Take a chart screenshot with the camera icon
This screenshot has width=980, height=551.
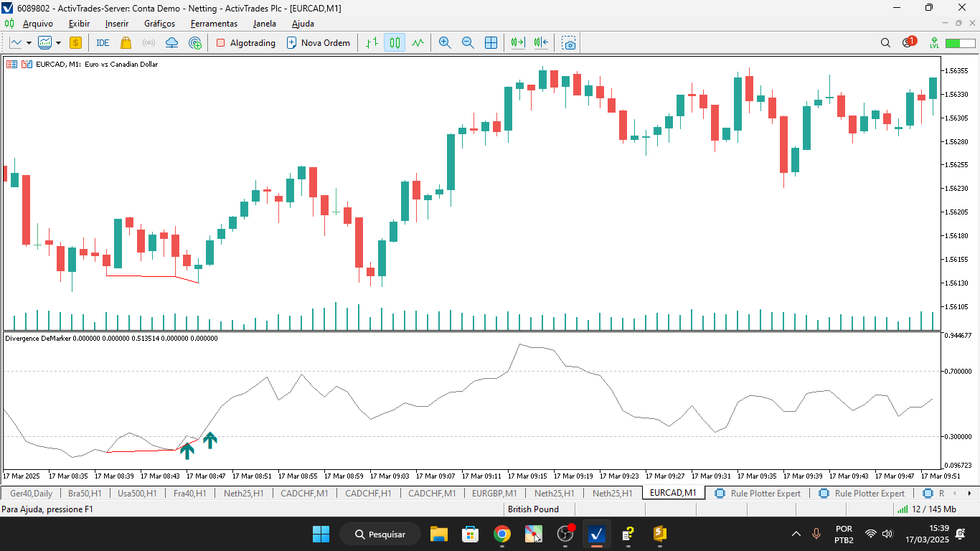coord(569,42)
